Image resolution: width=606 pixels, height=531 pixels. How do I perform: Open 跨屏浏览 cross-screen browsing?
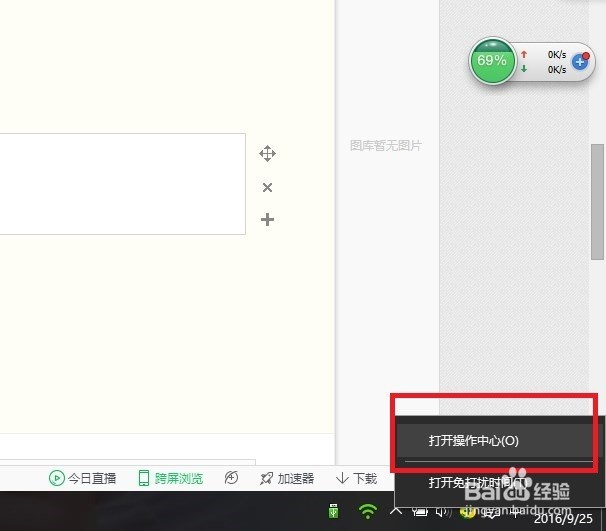[x=171, y=478]
